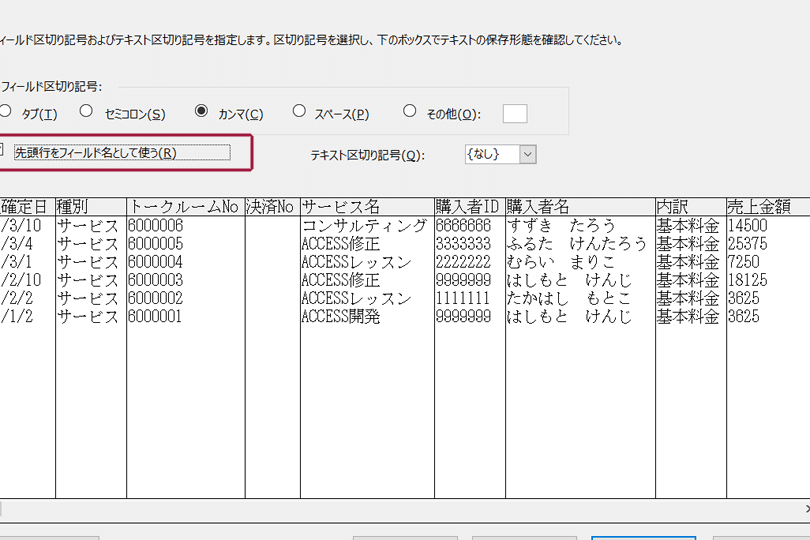Click the サービス名 column header
Image resolution: width=810 pixels, height=540 pixels.
342,207
